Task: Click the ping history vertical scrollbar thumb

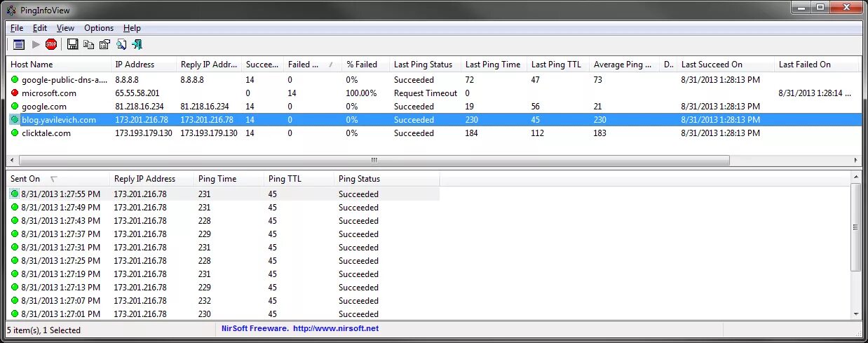Action: 856,228
